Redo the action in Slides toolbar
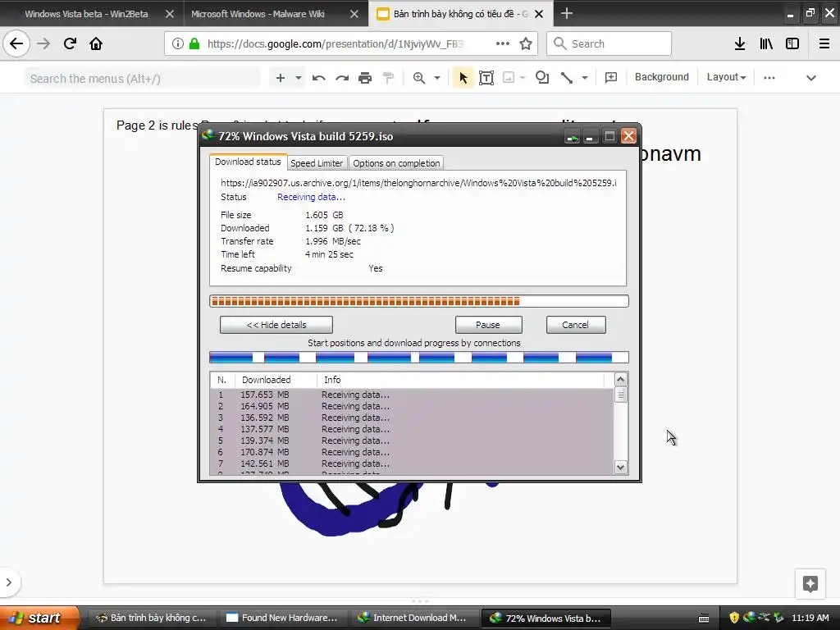 point(342,78)
